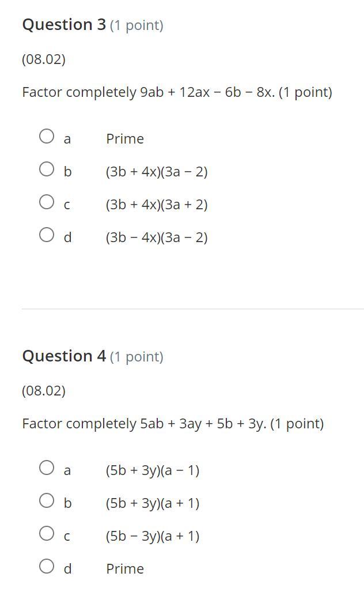
Task: Mark radio option d for Question 3
Action: (x=47, y=235)
